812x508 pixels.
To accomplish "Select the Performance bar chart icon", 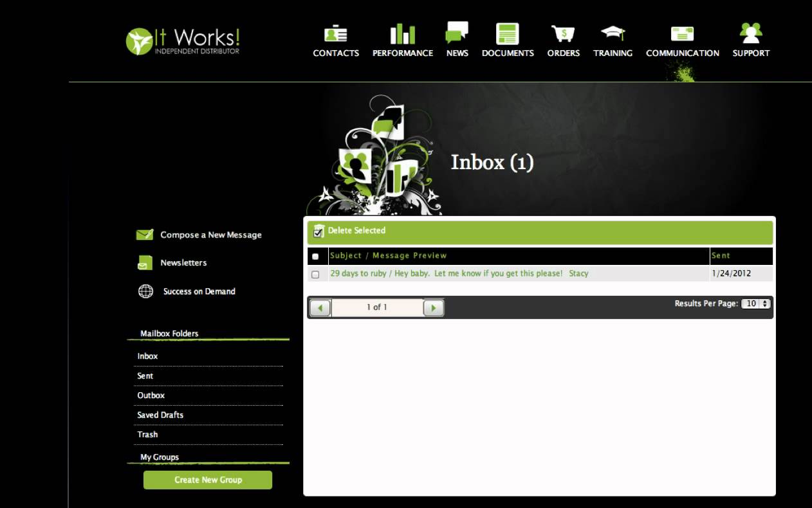I will pos(403,33).
